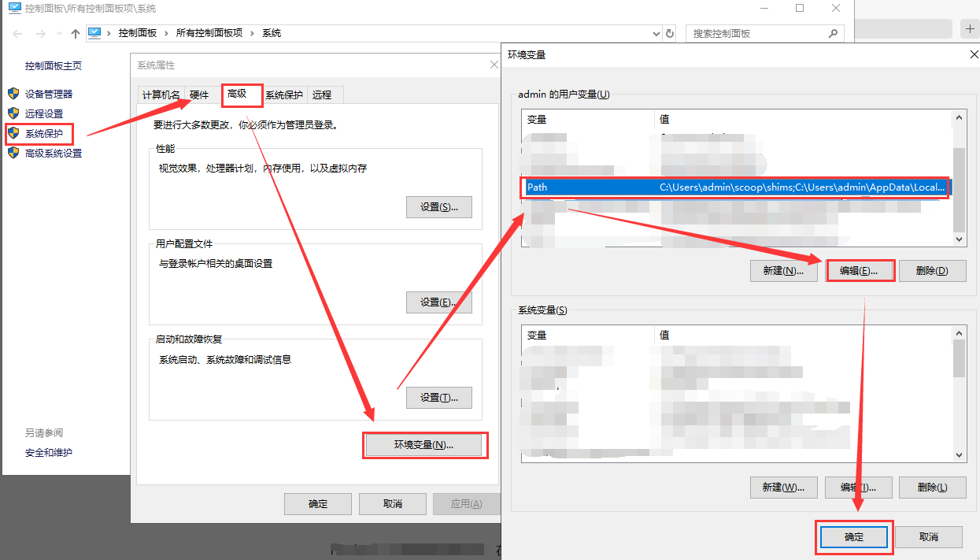Viewport: 980px width, 560px height.
Task: Click the search magnifier icon
Action: pyautogui.click(x=834, y=34)
